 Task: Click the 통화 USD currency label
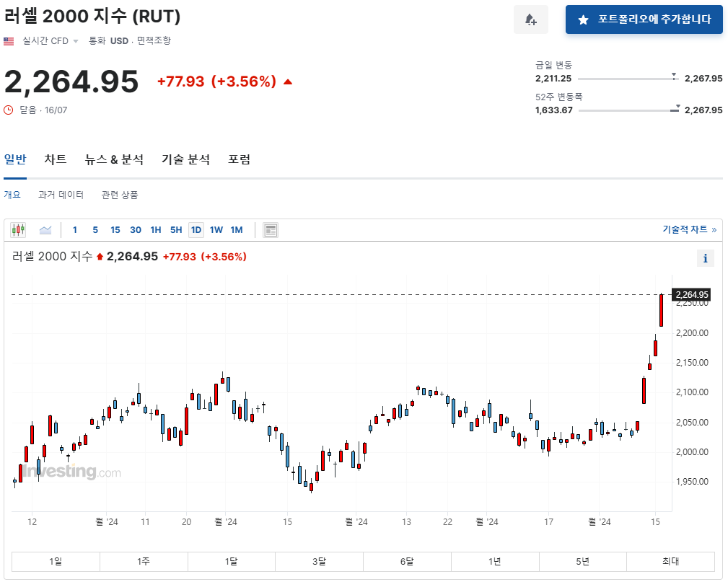(108, 41)
